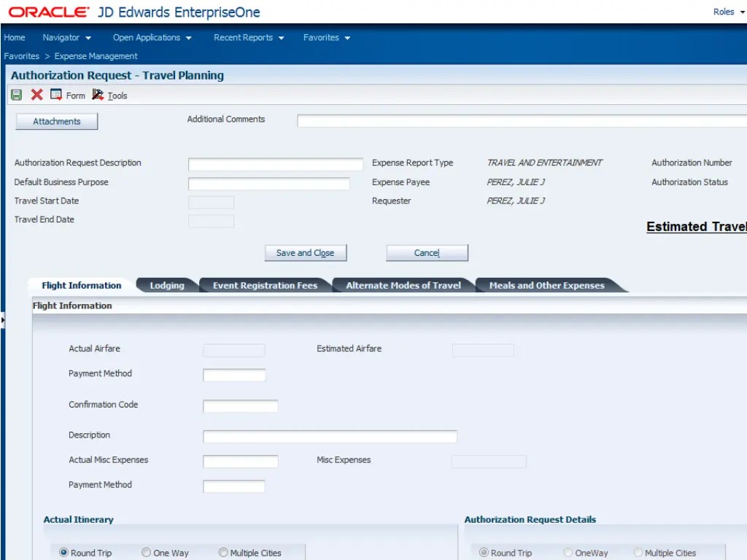
Task: Click the Travel Start Date field
Action: (211, 203)
